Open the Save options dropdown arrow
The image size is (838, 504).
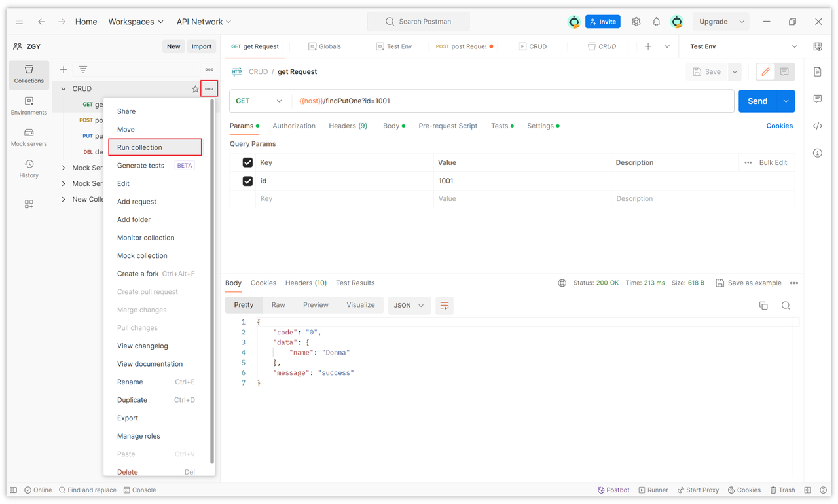[735, 72]
